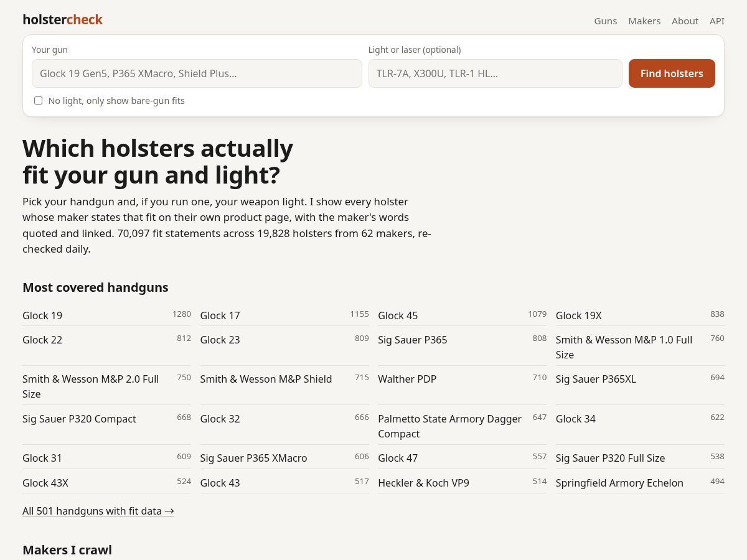Open Smith & Wesson M&P 1.0 Full Size
The image size is (747, 560).
[624, 347]
